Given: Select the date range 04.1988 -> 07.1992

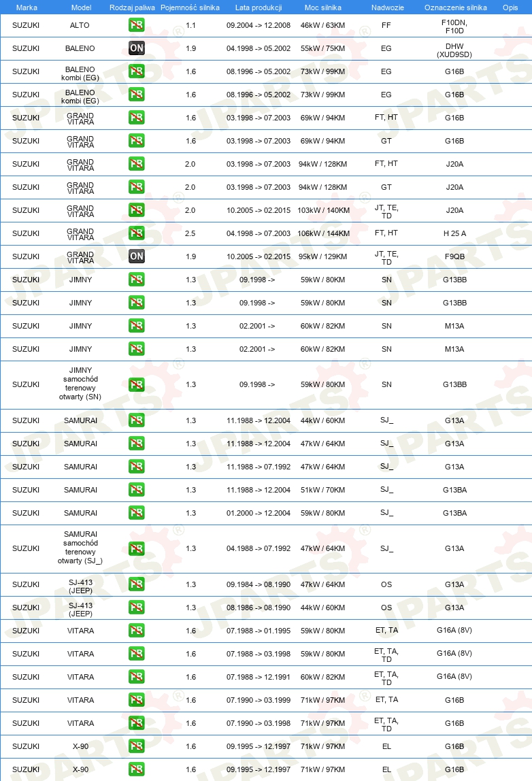Looking at the screenshot, I should tap(259, 548).
